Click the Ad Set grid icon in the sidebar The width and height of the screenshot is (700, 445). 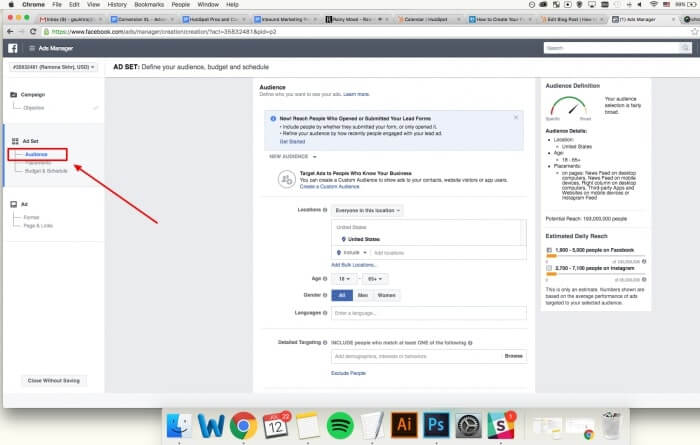(x=15, y=141)
